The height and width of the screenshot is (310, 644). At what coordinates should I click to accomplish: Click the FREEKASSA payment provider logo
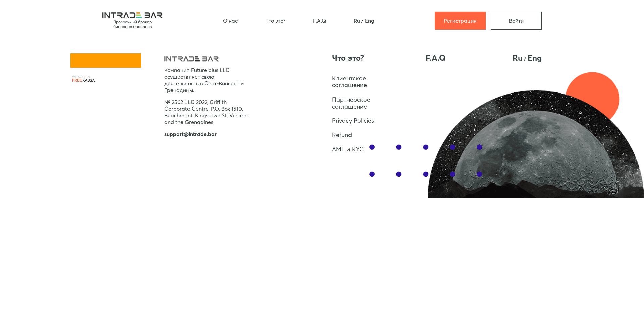pyautogui.click(x=83, y=79)
